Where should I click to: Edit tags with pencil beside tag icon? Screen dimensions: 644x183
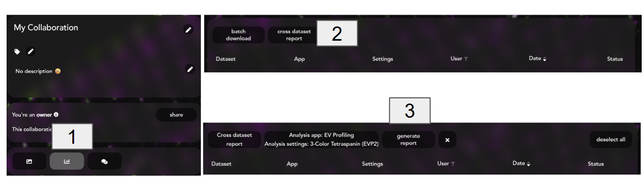point(31,51)
